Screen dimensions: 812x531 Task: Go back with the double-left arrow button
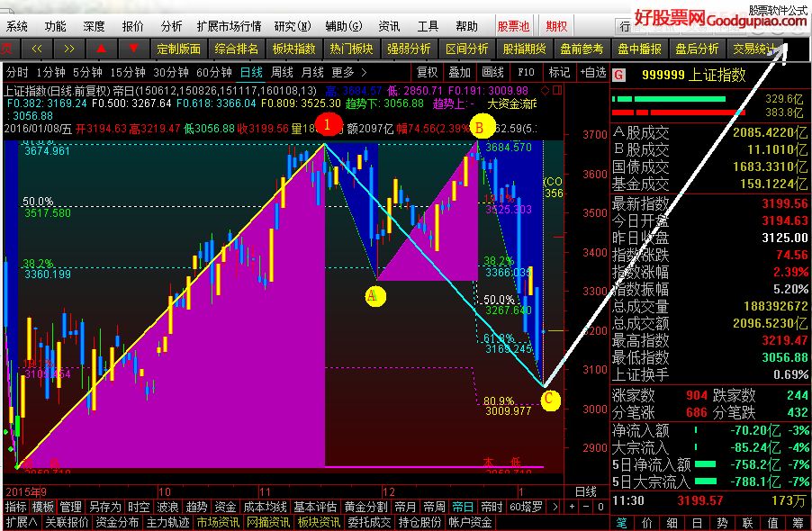tap(37, 49)
